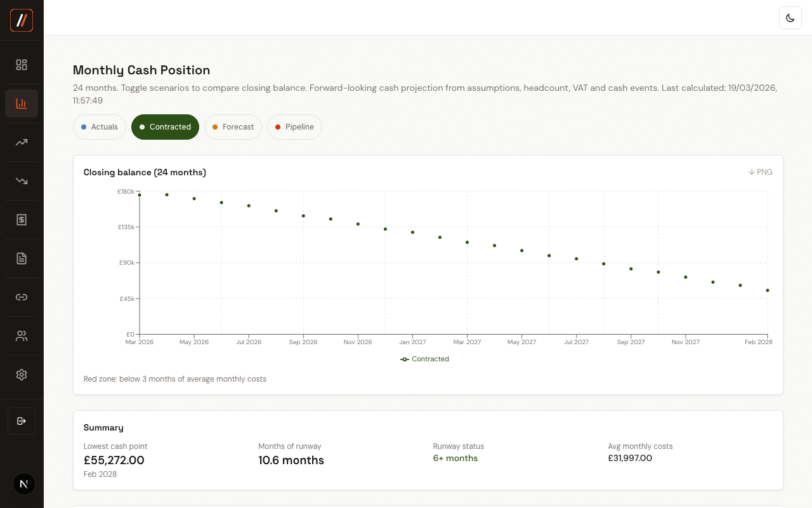Open the dashboard grid icon in sidebar
Screen dimensions: 812x508
point(22,65)
